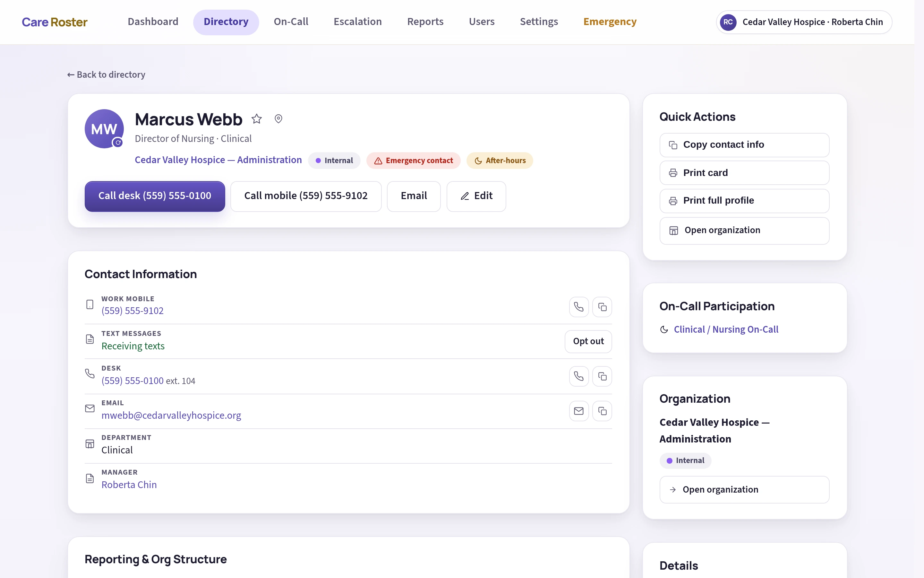The width and height of the screenshot is (924, 578).
Task: Copy the desk phone number
Action: pos(602,377)
